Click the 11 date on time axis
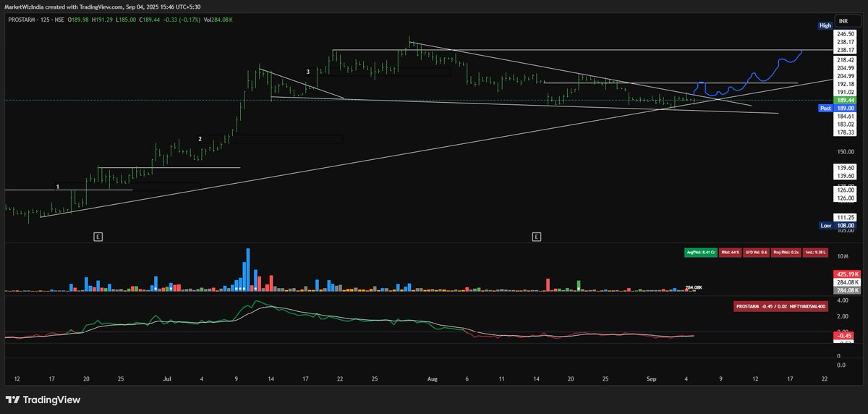The image size is (868, 414). tap(501, 379)
